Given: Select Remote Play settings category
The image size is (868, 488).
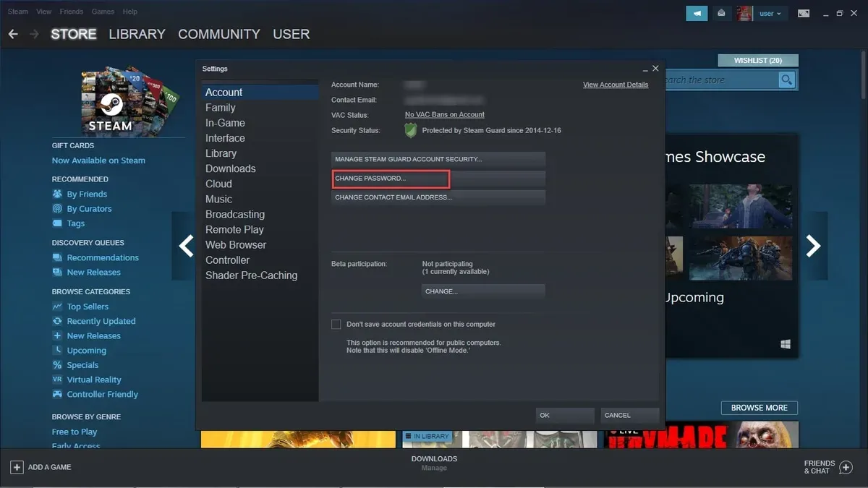Looking at the screenshot, I should pyautogui.click(x=260, y=229).
